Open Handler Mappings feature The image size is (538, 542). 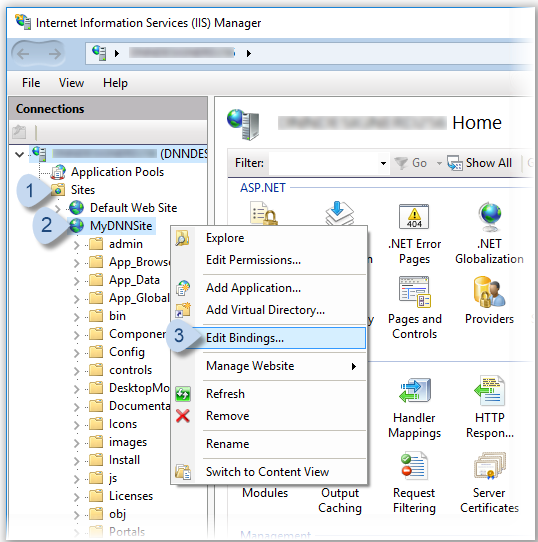(x=414, y=408)
